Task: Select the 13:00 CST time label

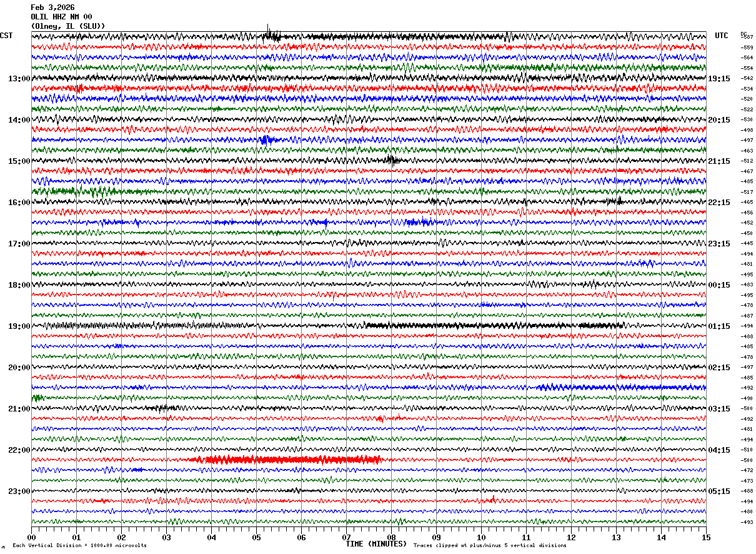Action: coord(19,79)
